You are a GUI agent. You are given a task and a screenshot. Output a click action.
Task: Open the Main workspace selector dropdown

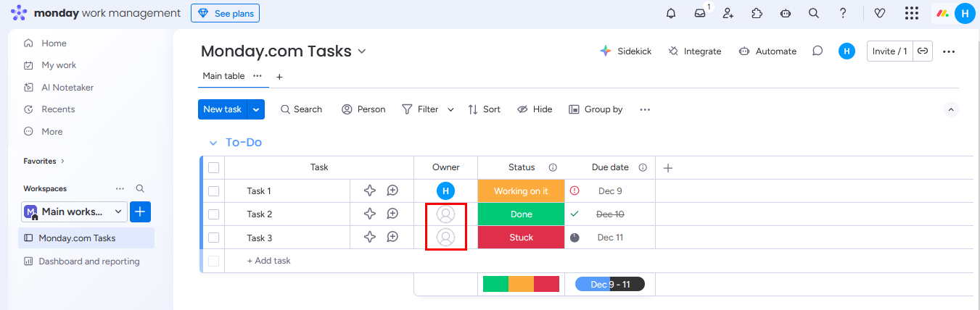pos(74,211)
